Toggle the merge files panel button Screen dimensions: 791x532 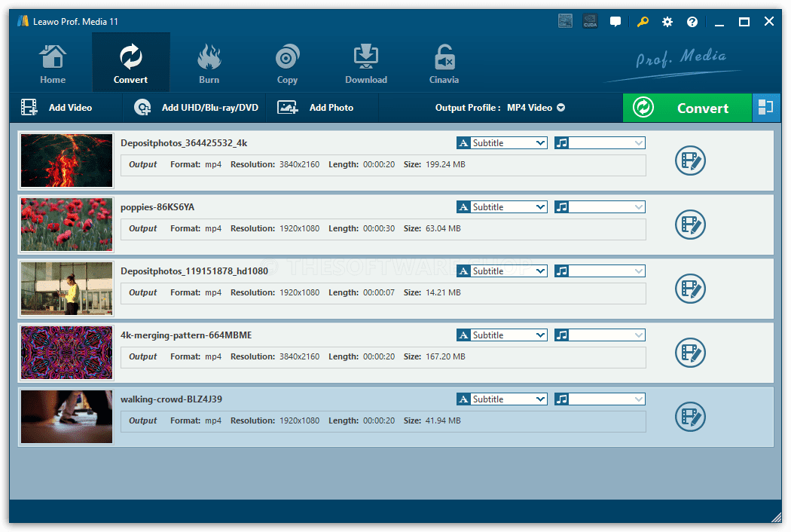pyautogui.click(x=766, y=108)
